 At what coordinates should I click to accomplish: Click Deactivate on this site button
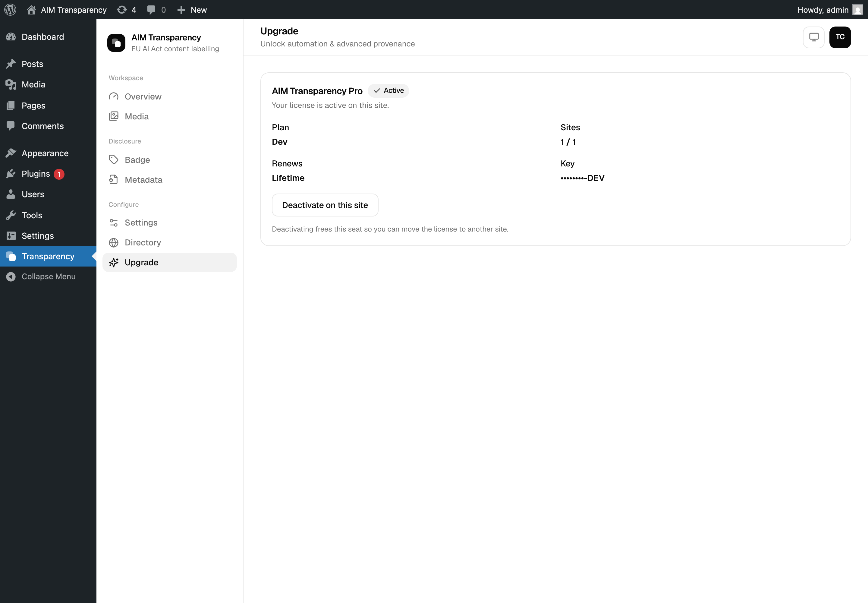[x=325, y=205]
